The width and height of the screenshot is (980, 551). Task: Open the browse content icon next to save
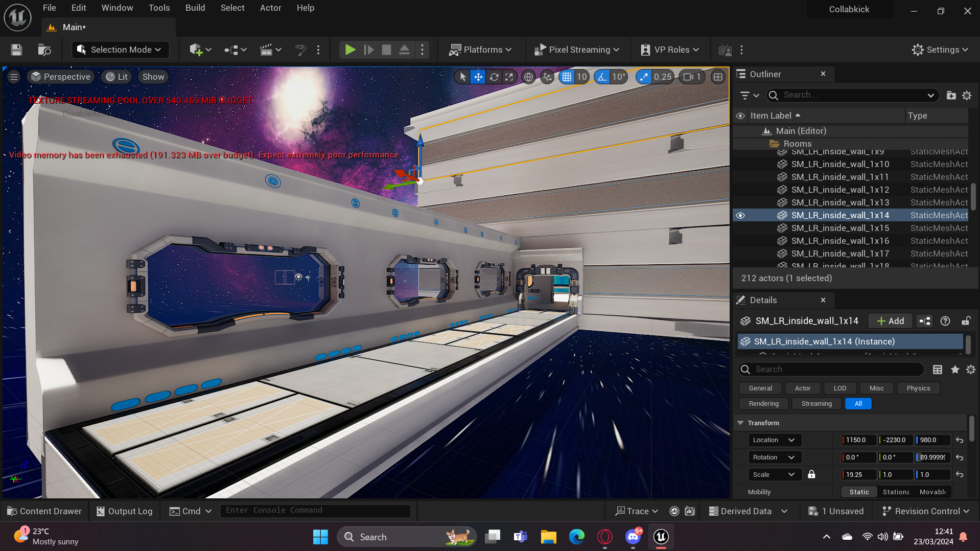(x=44, y=50)
